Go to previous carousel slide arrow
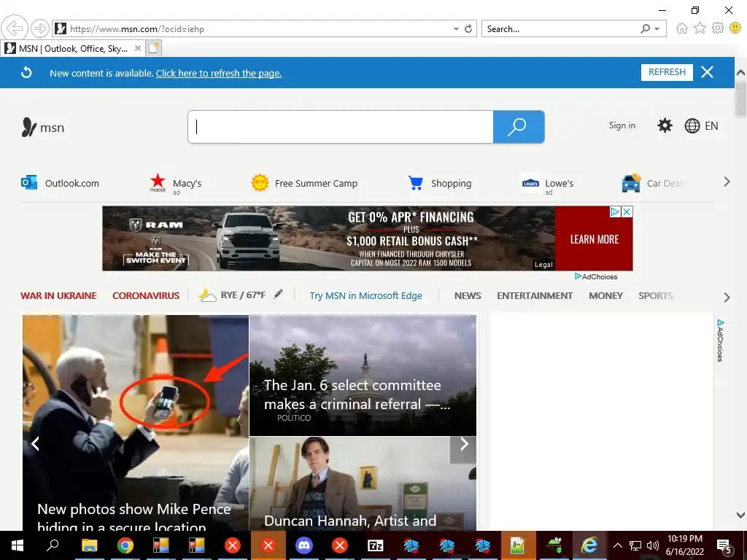747x560 pixels. pyautogui.click(x=35, y=444)
